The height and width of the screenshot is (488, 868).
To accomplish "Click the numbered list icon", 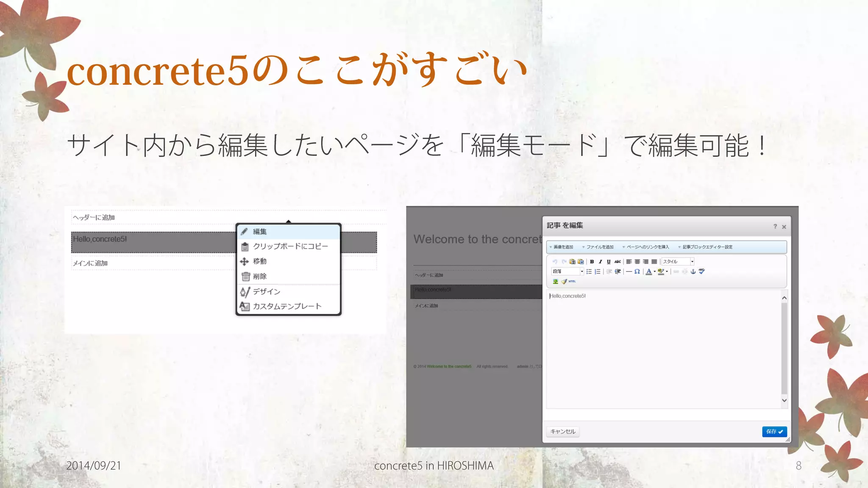I will 597,272.
